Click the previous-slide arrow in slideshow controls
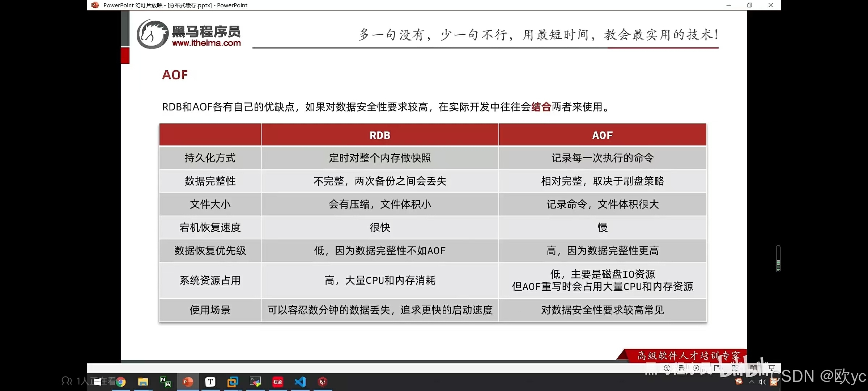The image size is (868, 391). pos(667,368)
